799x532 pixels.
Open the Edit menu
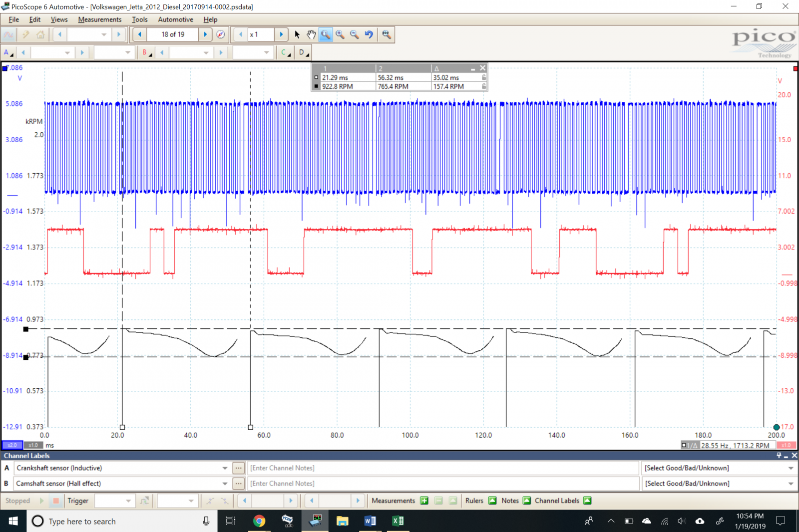34,19
